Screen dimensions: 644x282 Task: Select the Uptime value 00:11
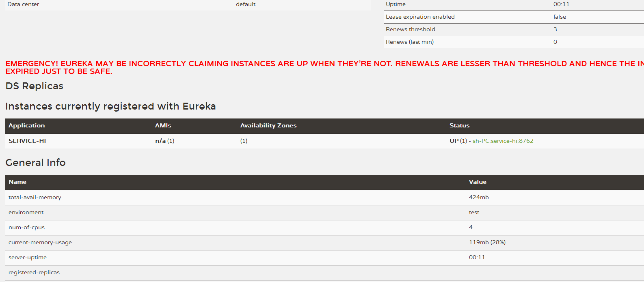point(561,4)
